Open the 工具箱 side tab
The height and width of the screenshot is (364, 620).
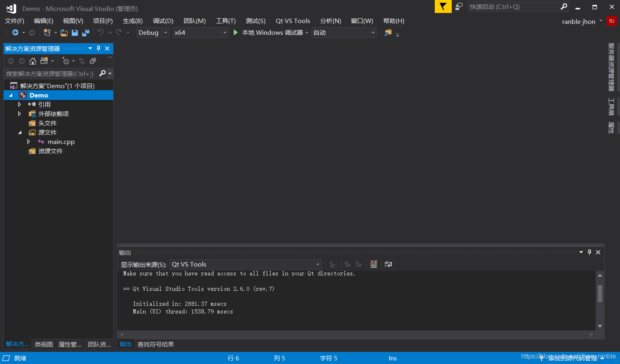(611, 107)
